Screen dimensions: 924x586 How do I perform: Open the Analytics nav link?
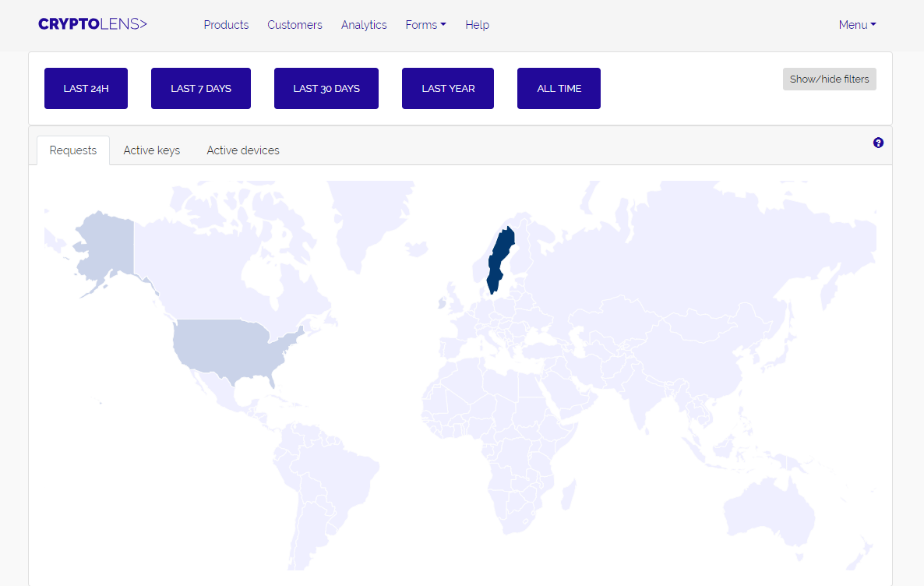point(364,25)
